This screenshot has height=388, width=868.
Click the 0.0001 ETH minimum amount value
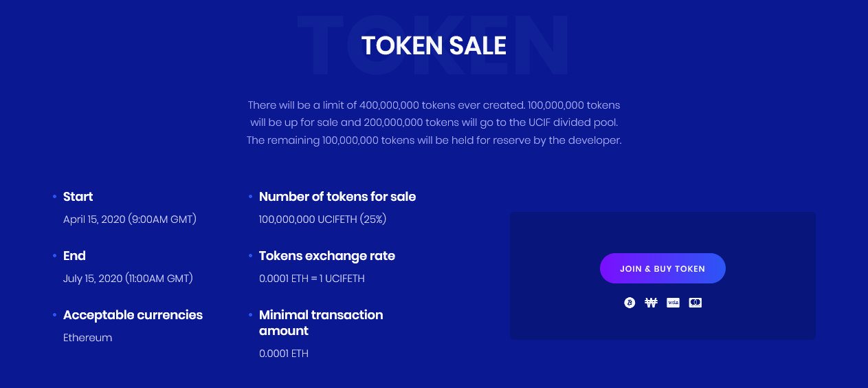[284, 354]
